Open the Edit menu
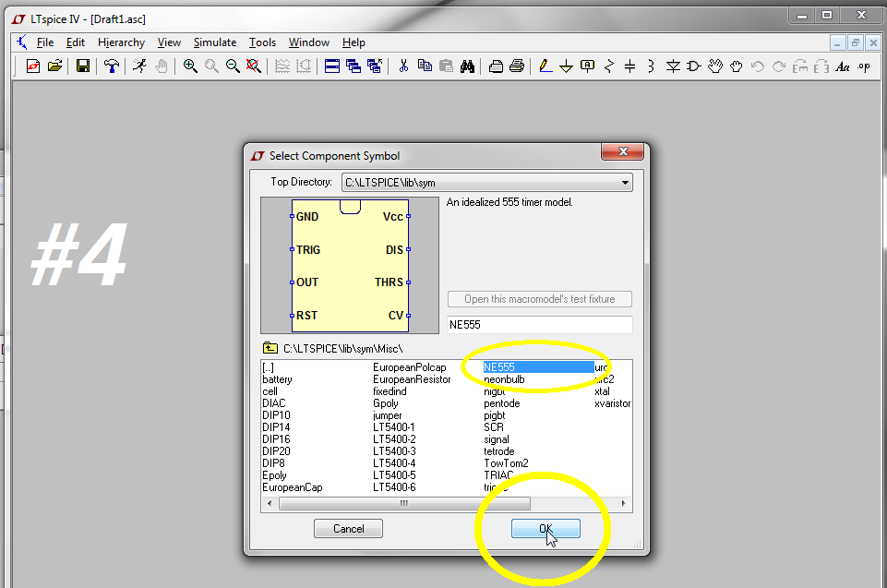 tap(76, 42)
